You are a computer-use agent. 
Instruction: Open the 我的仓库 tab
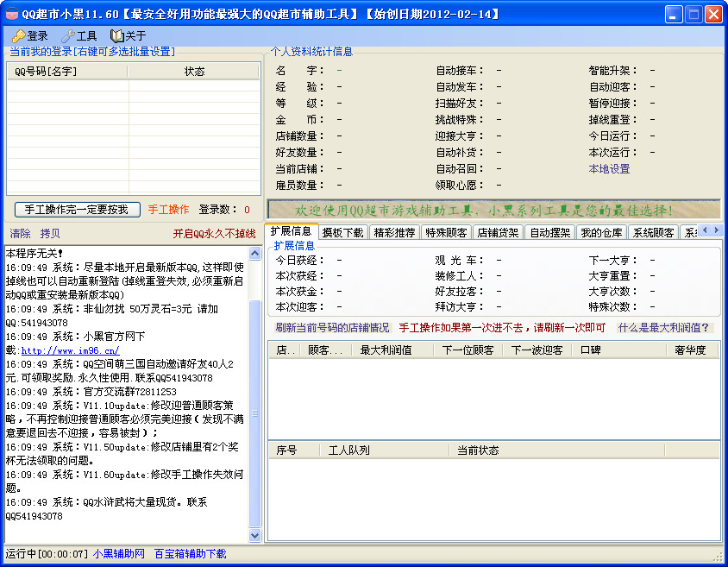coord(601,232)
